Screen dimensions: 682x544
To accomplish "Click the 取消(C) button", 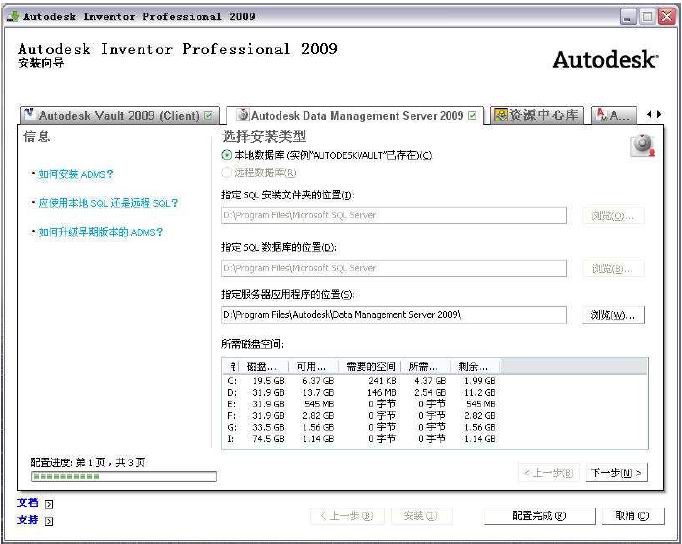I will click(633, 516).
